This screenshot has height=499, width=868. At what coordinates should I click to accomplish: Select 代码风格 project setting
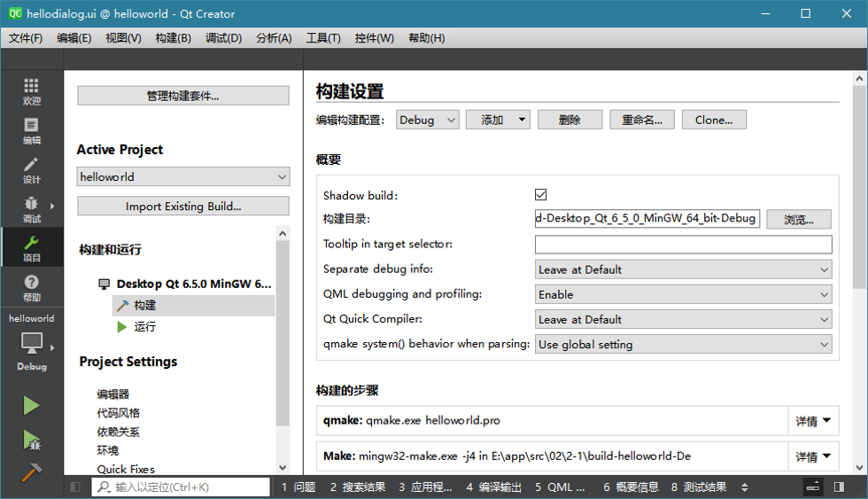(x=119, y=413)
